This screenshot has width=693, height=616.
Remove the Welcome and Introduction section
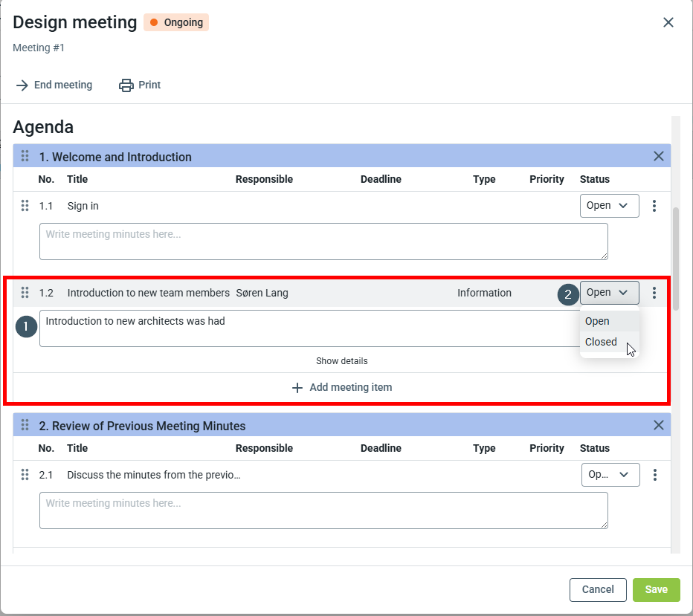[x=658, y=156]
